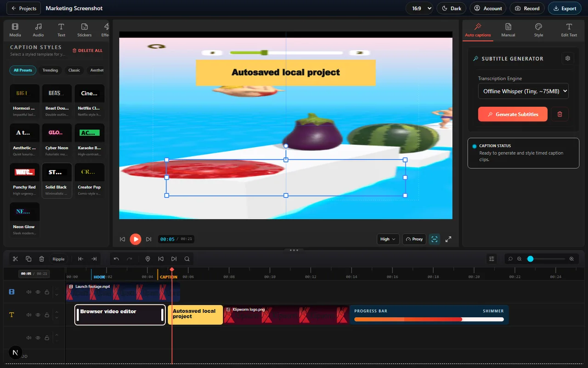Move the video track down

click(x=57, y=294)
